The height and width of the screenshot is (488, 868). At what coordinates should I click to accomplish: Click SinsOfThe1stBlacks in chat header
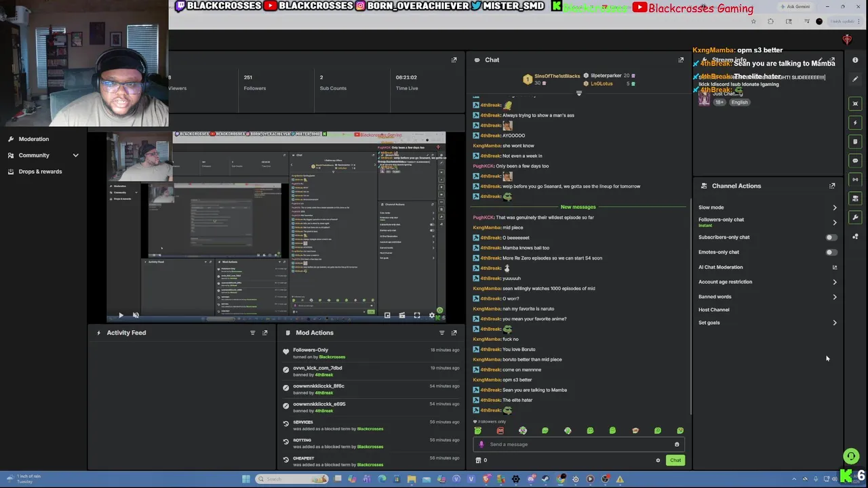tap(557, 76)
